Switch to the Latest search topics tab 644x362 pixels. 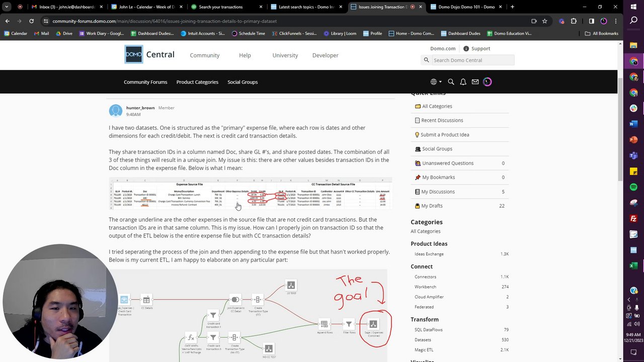(305, 7)
